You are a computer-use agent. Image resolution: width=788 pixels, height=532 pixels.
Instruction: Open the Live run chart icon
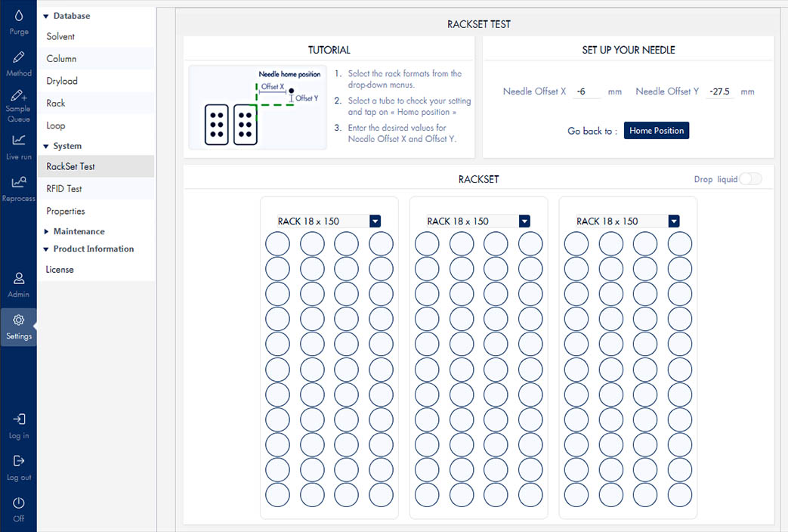(19, 140)
